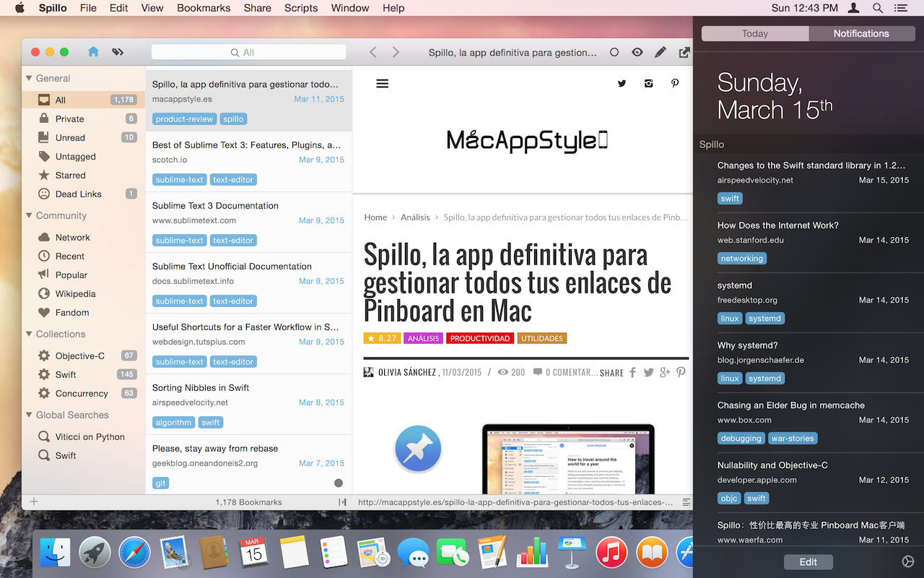Collapse the Community sidebar section
The image size is (924, 578).
tap(29, 215)
